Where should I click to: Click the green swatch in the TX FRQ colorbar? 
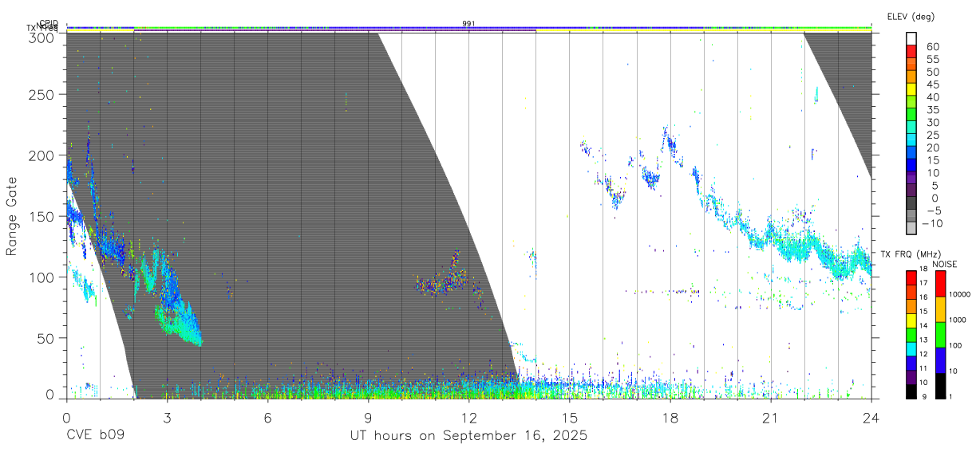pos(911,335)
